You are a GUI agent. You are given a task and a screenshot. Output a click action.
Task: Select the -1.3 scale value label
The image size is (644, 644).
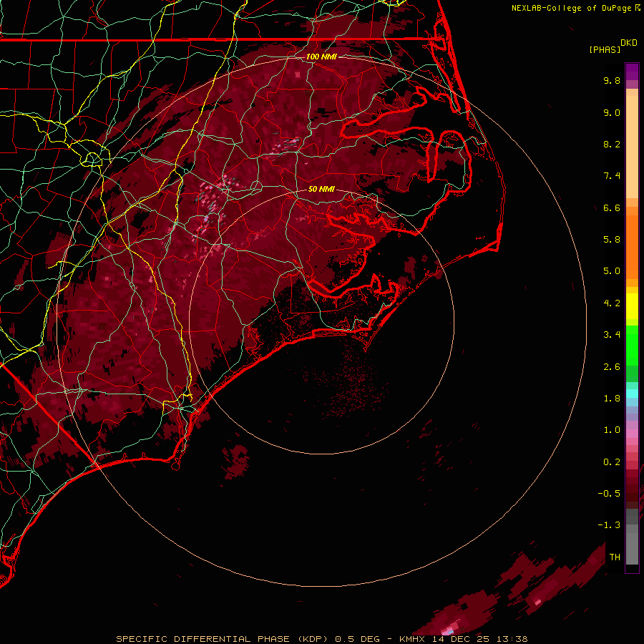[609, 525]
